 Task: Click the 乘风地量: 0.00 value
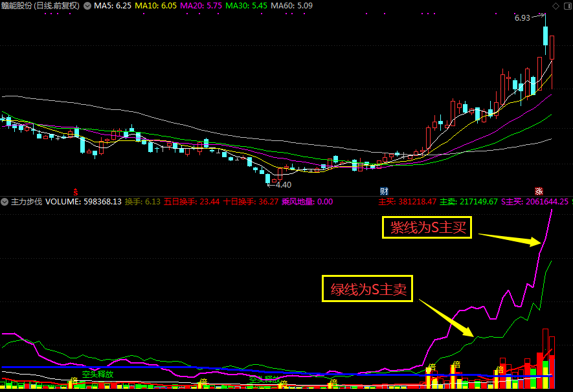(x=308, y=202)
